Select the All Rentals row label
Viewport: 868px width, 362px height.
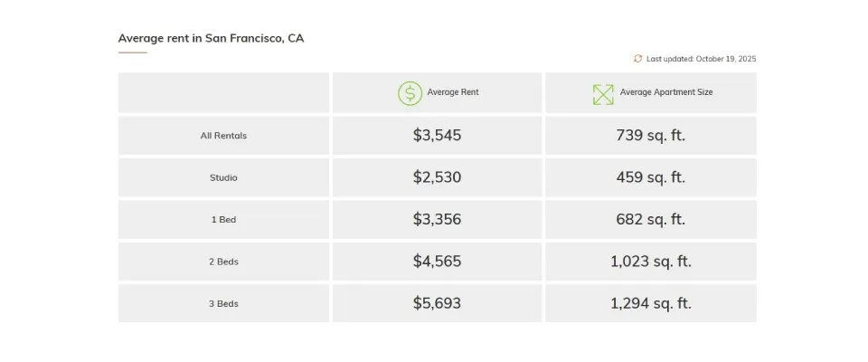[x=223, y=136]
